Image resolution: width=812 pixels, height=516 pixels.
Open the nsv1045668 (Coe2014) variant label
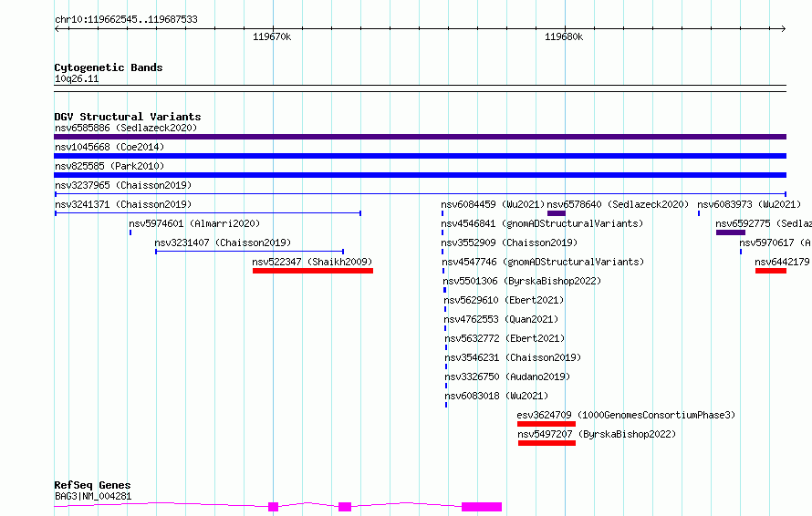[x=109, y=147]
